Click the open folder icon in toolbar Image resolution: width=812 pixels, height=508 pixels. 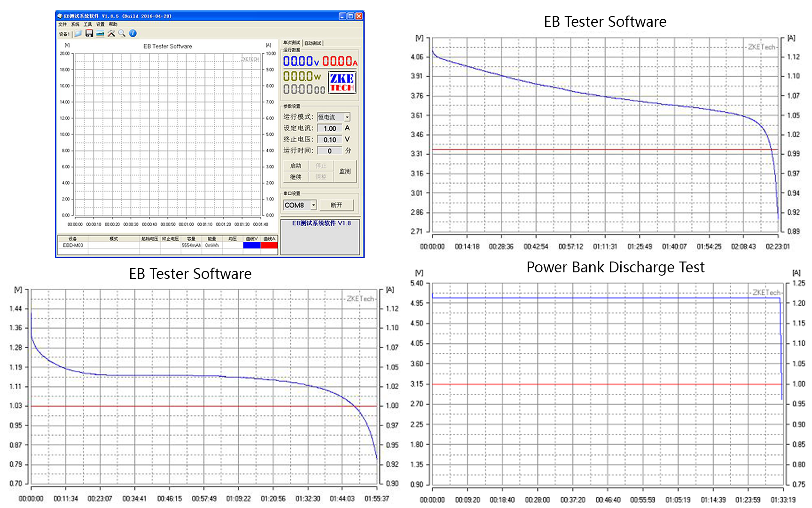coord(78,33)
